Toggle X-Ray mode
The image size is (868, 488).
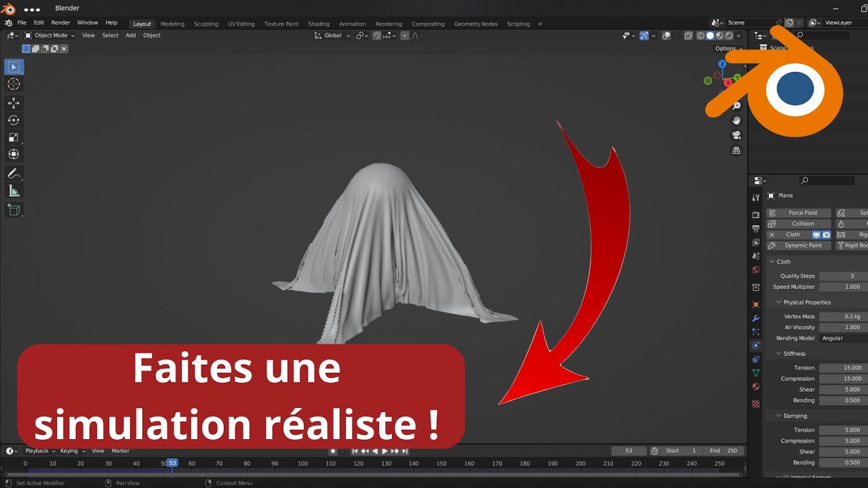pyautogui.click(x=688, y=36)
